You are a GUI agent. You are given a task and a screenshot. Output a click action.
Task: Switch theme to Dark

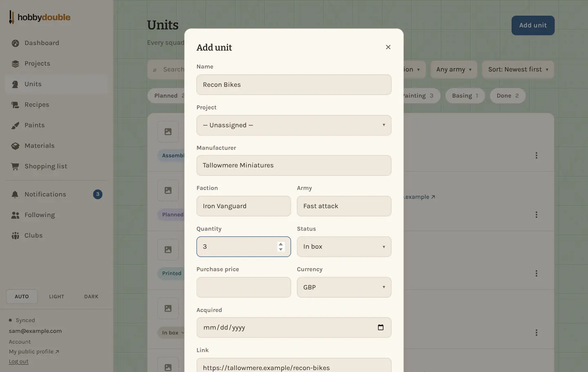click(x=91, y=297)
